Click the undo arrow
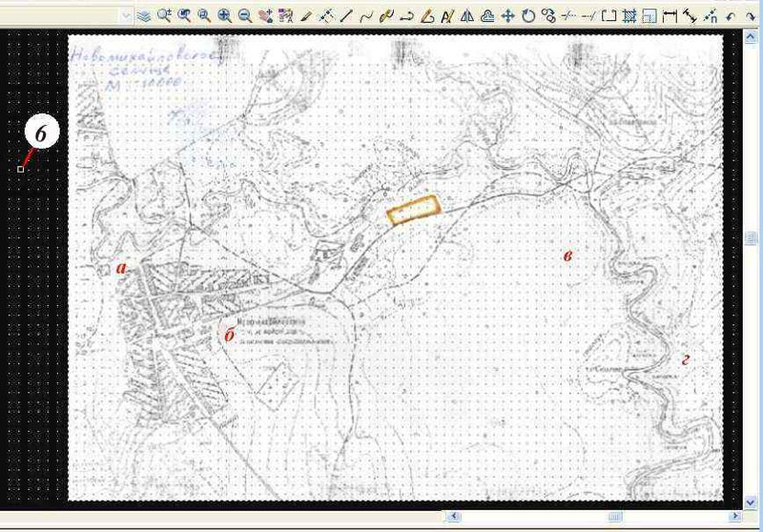This screenshot has width=763, height=532. (730, 16)
